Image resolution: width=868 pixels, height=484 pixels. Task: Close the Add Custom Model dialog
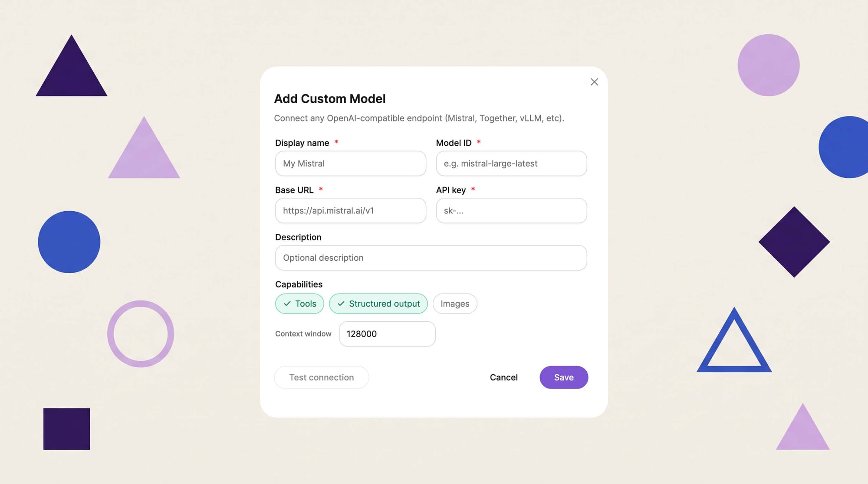pyautogui.click(x=594, y=82)
